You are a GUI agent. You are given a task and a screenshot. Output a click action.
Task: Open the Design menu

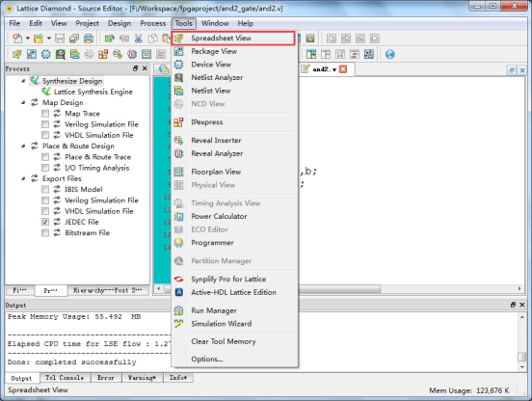[120, 23]
